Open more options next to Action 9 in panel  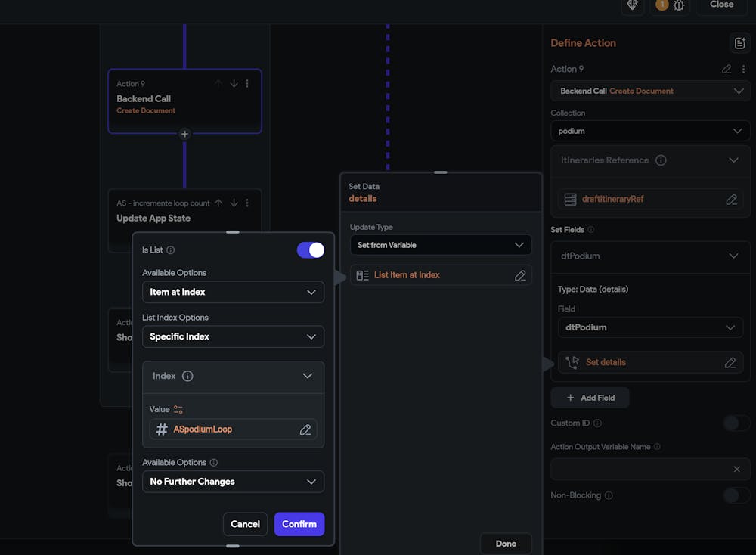(743, 69)
